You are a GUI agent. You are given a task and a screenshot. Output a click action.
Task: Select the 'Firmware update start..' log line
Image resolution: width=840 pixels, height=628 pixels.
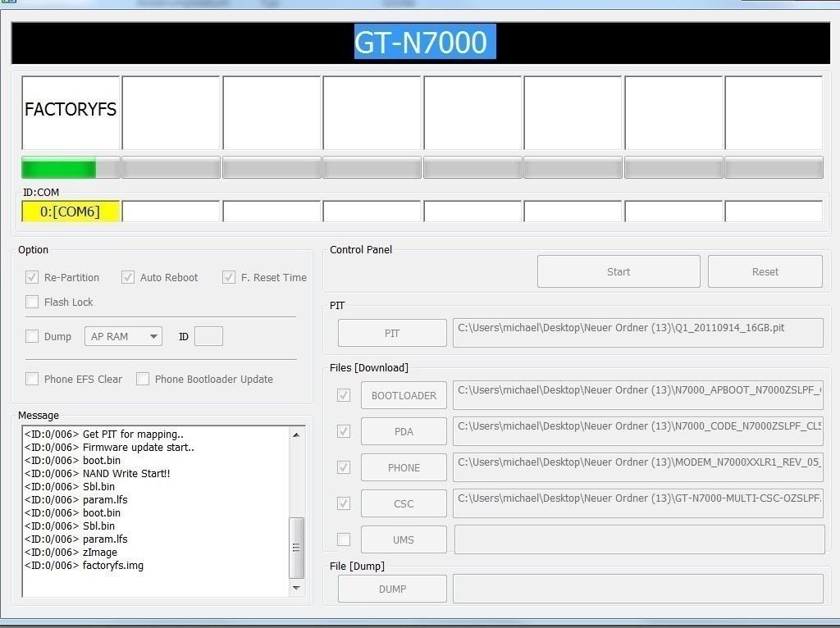tap(109, 447)
